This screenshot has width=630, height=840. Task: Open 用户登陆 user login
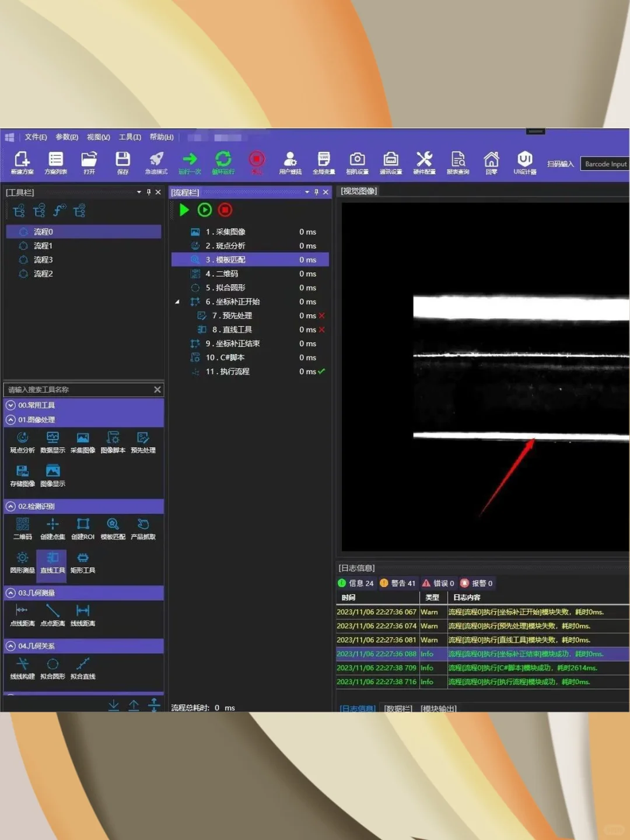pos(290,163)
